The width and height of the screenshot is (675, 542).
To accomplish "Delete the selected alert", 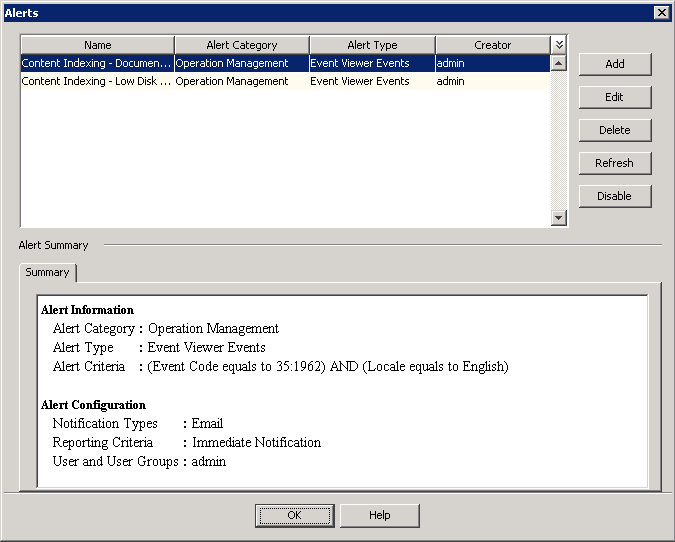I will pos(614,130).
